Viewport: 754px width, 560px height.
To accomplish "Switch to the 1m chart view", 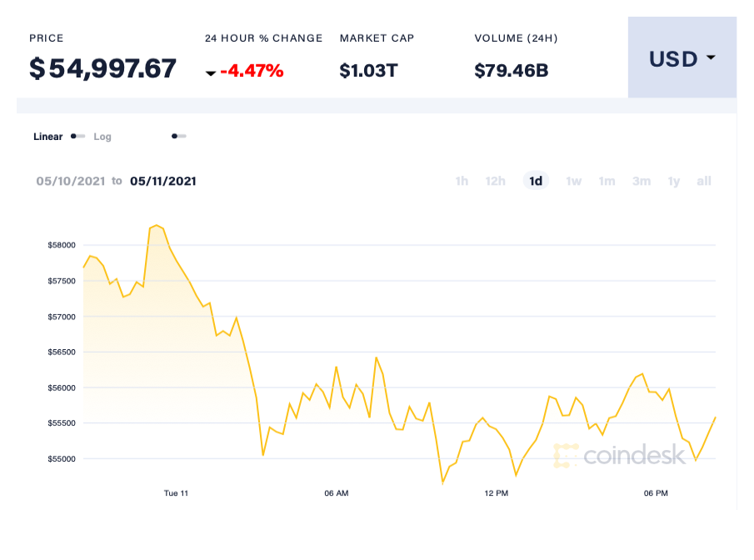I will pos(607,181).
